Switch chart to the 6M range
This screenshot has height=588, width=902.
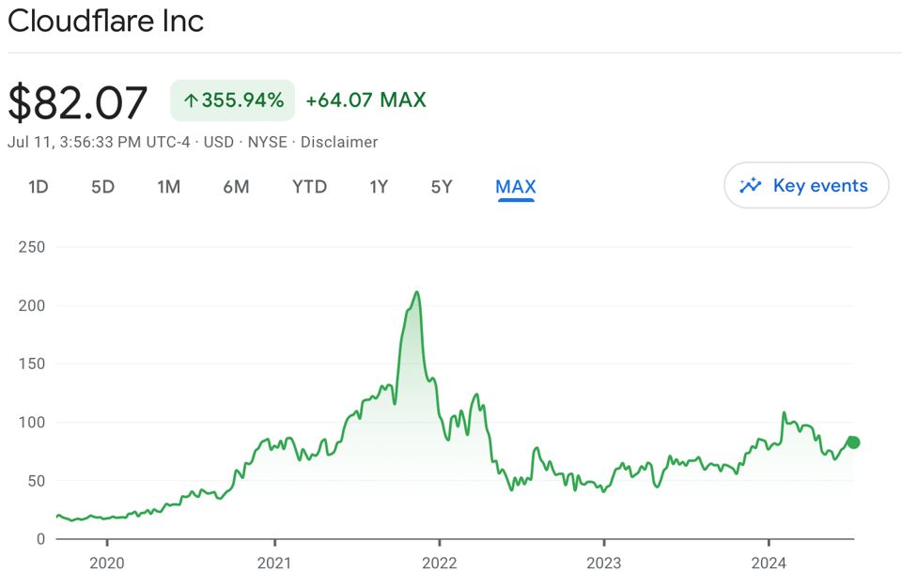coord(236,187)
